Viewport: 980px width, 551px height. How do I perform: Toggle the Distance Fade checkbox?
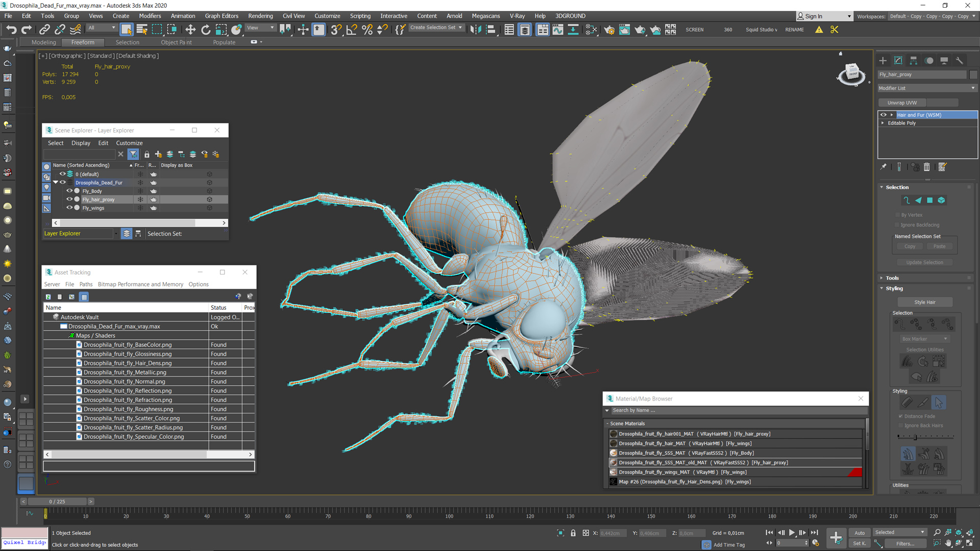pos(901,416)
